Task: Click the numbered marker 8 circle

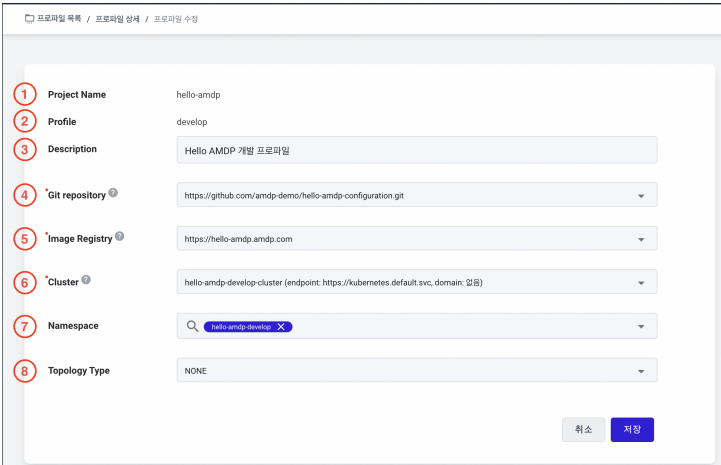Action: [x=24, y=371]
